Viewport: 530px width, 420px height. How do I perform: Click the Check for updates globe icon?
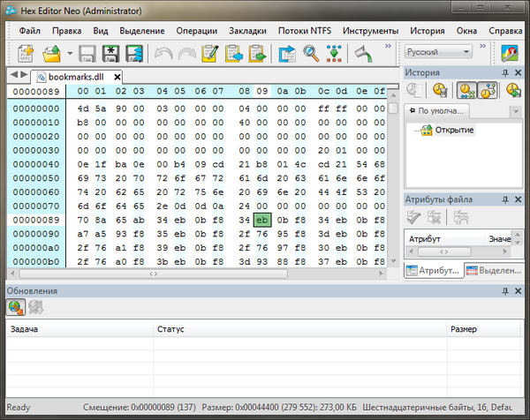pyautogui.click(x=16, y=307)
